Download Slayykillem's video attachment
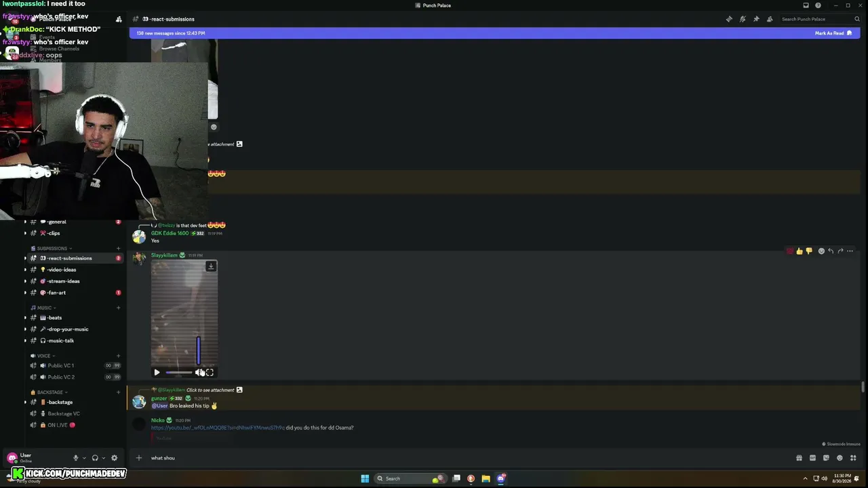 211,266
